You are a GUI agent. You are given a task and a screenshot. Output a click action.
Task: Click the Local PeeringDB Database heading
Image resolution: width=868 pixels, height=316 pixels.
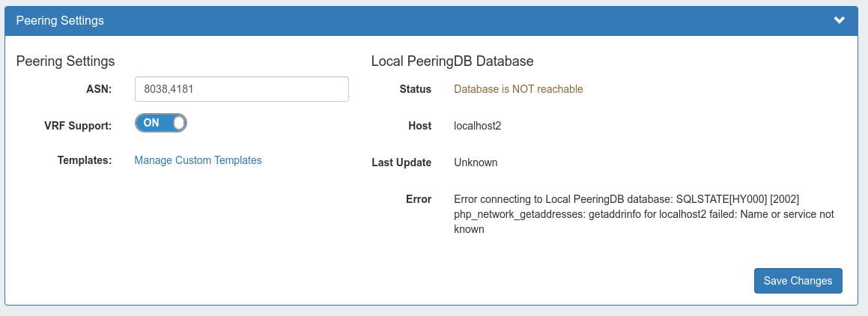click(452, 61)
